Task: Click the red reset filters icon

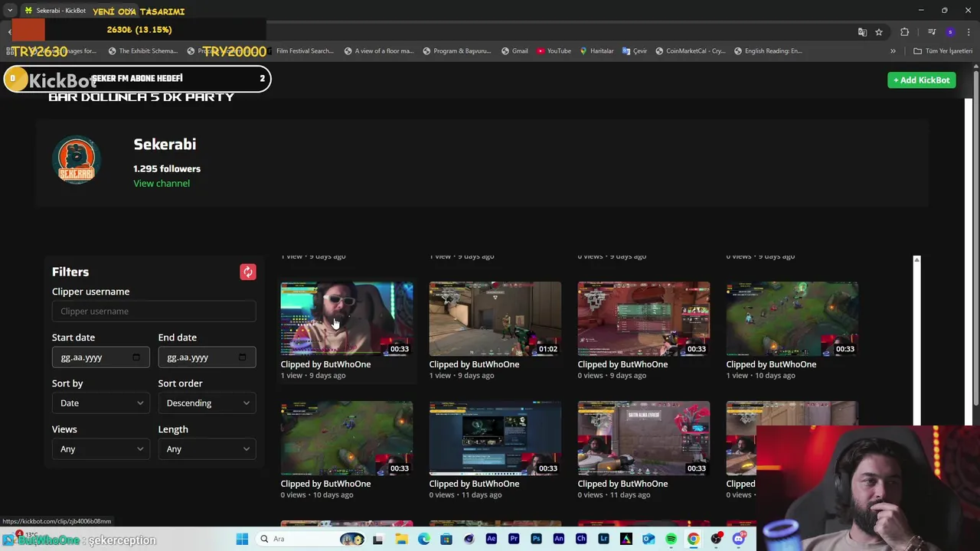Action: point(248,272)
